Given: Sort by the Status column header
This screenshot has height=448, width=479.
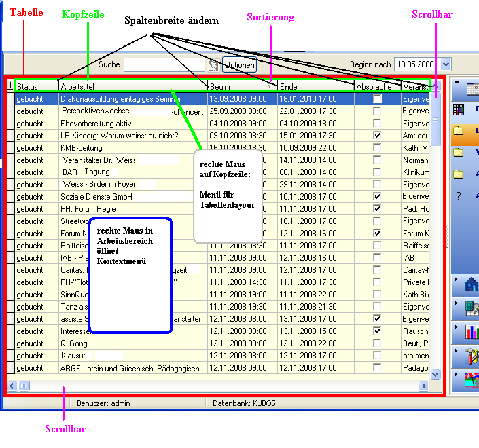Looking at the screenshot, I should tap(37, 87).
